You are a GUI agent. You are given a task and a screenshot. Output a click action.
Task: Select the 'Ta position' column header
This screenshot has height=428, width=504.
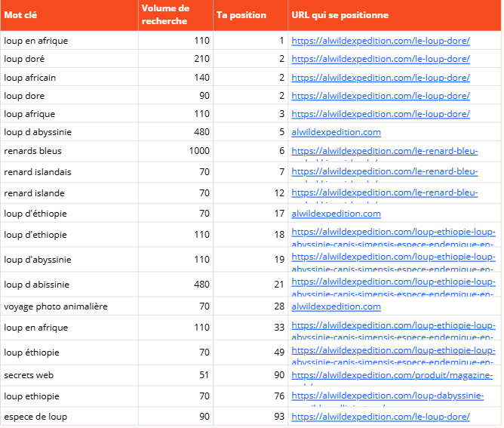click(x=250, y=15)
